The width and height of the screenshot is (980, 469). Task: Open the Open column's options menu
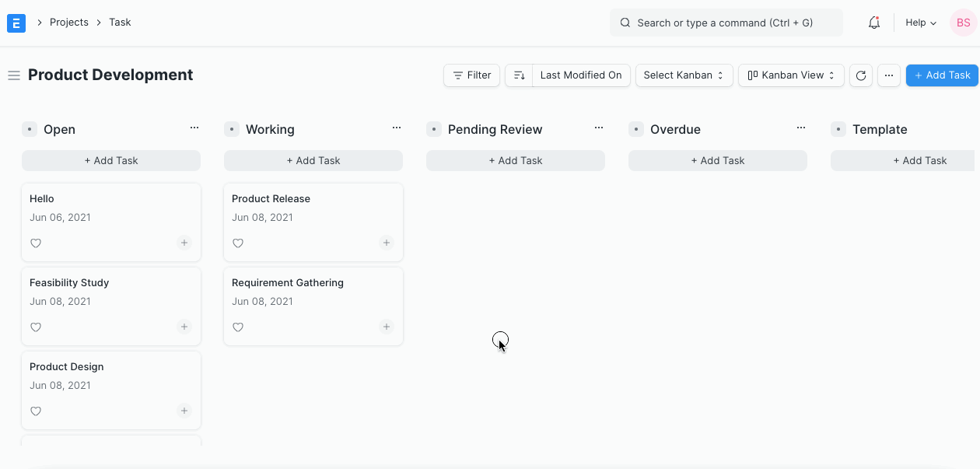(x=194, y=127)
